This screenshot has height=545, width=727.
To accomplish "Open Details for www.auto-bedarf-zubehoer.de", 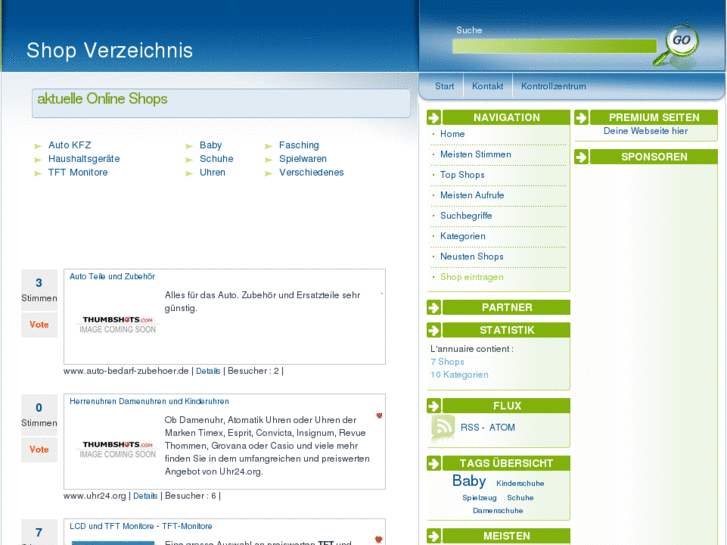I will click(208, 371).
